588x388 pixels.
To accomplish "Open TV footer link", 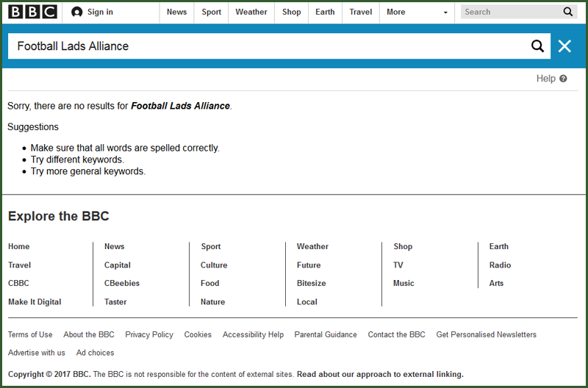I will [398, 265].
